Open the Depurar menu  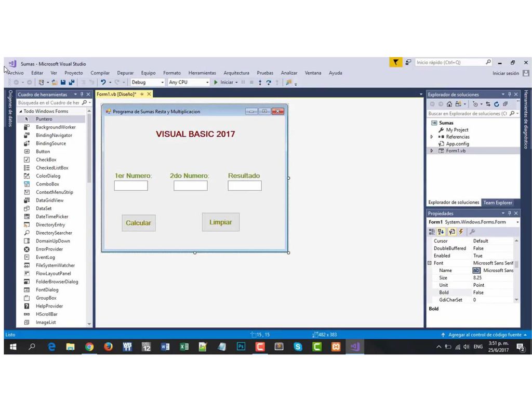click(x=125, y=73)
